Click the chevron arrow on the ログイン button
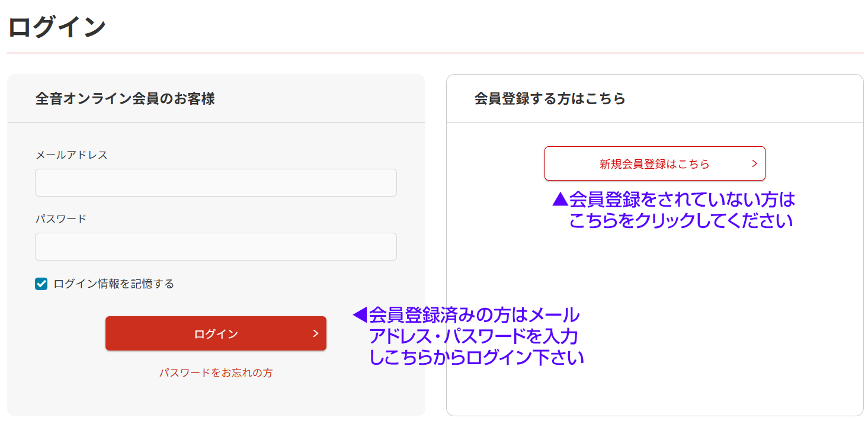 point(315,333)
